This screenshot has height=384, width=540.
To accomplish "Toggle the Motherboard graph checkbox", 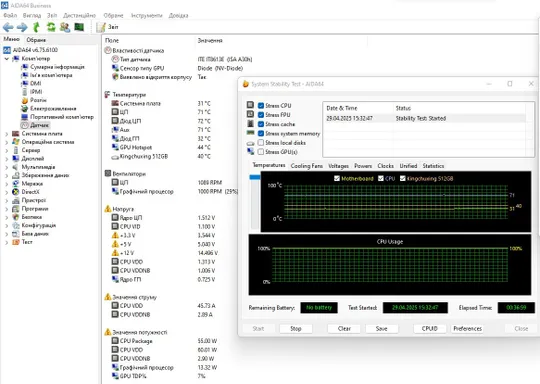I will click(x=337, y=178).
